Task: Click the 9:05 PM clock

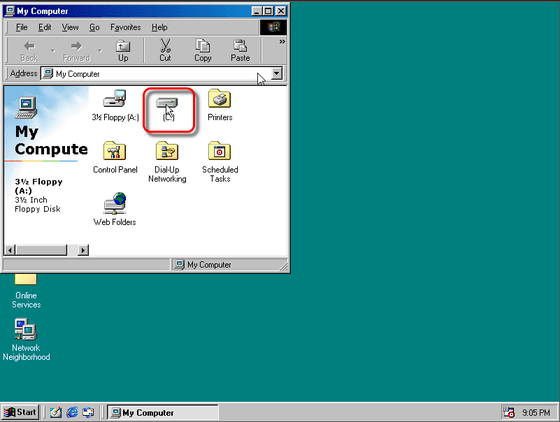Action: 536,413
